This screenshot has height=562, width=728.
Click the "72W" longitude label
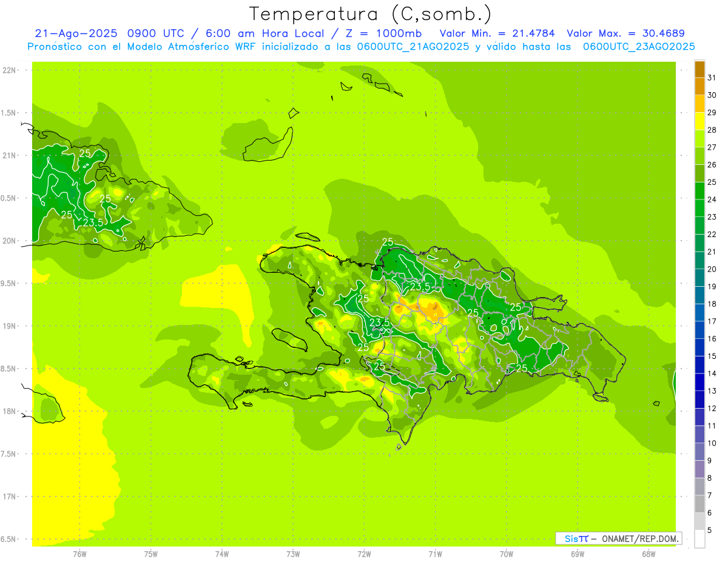(x=365, y=554)
